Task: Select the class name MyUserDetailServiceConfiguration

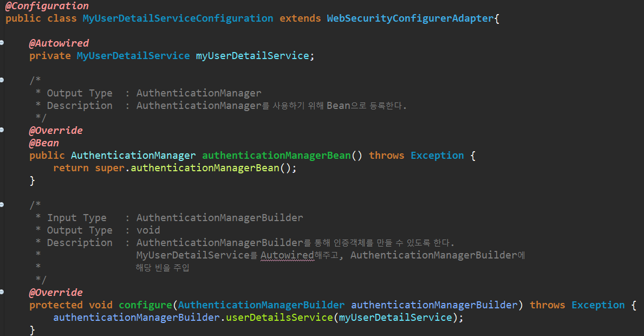Action: (x=178, y=18)
